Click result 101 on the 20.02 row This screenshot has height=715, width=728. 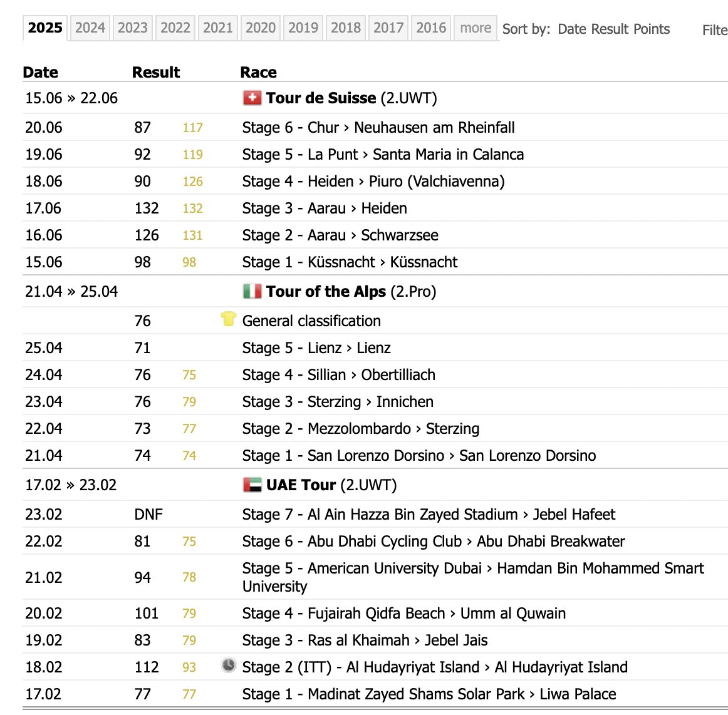click(147, 614)
